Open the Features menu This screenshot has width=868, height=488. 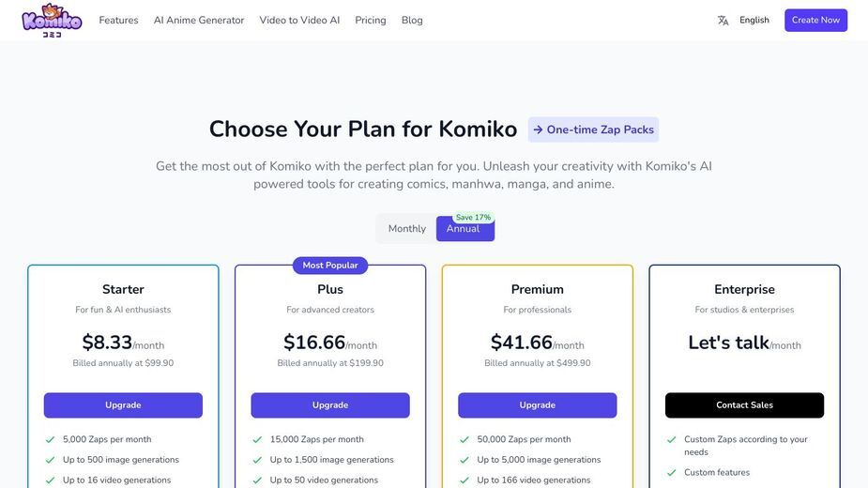click(x=118, y=20)
